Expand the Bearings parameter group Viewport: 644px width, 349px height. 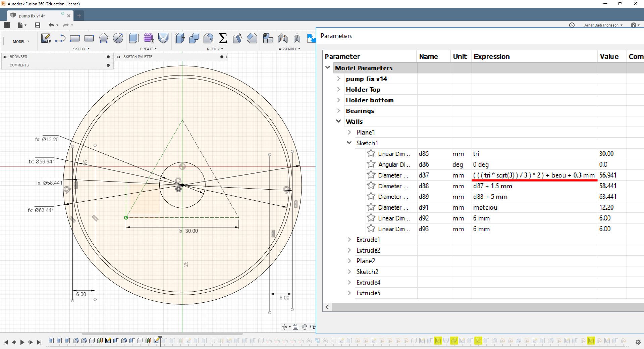point(338,111)
